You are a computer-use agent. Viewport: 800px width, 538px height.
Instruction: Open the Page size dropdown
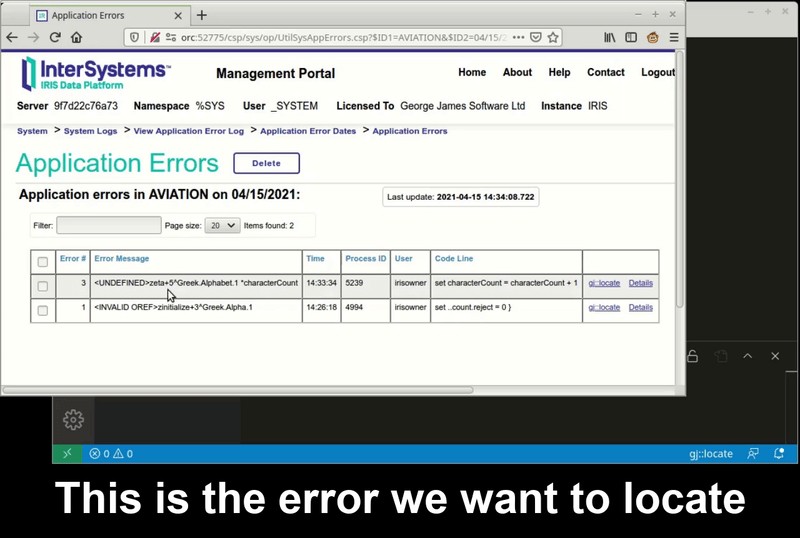click(x=222, y=226)
